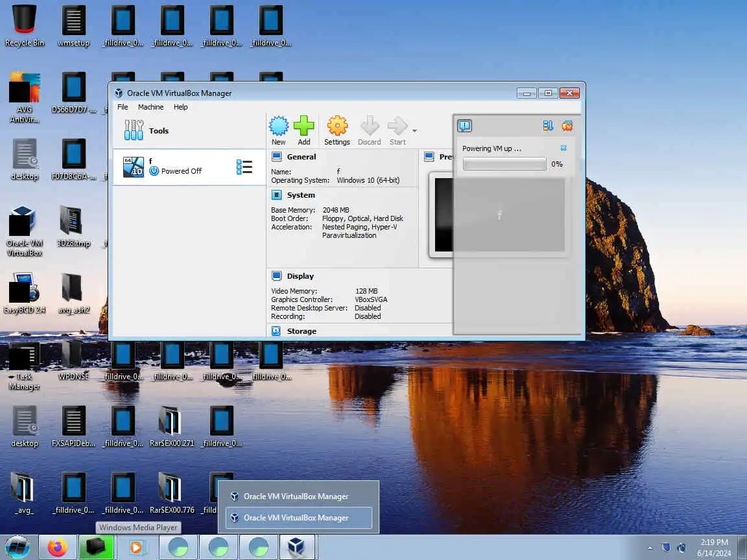This screenshot has width=747, height=560.
Task: Click the New virtual machine toolbar icon
Action: tap(279, 130)
